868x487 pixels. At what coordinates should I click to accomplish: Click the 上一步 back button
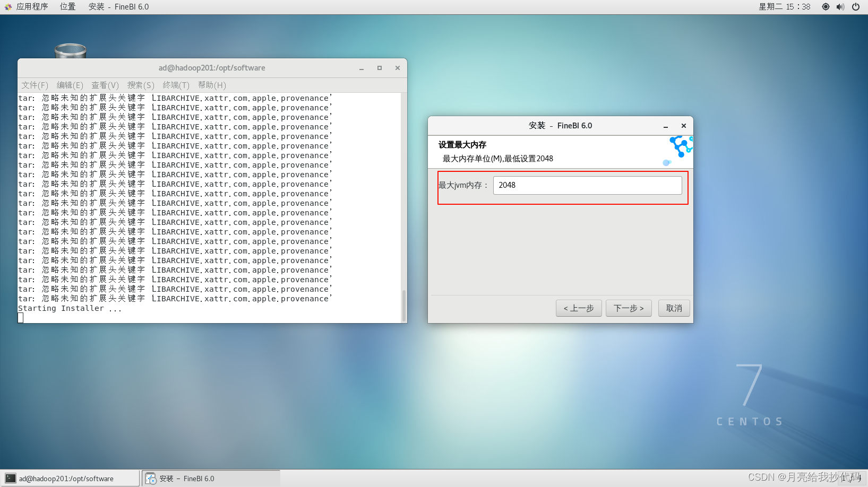[579, 308]
